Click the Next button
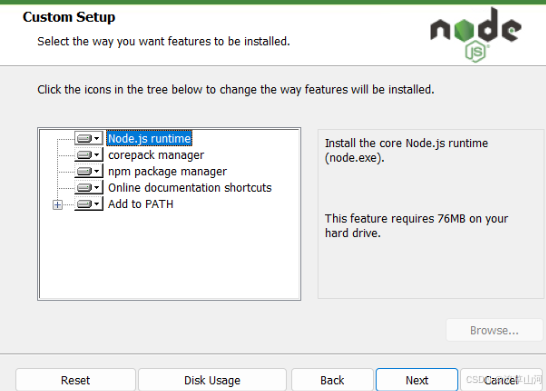This screenshot has width=546, height=391. pyautogui.click(x=417, y=380)
